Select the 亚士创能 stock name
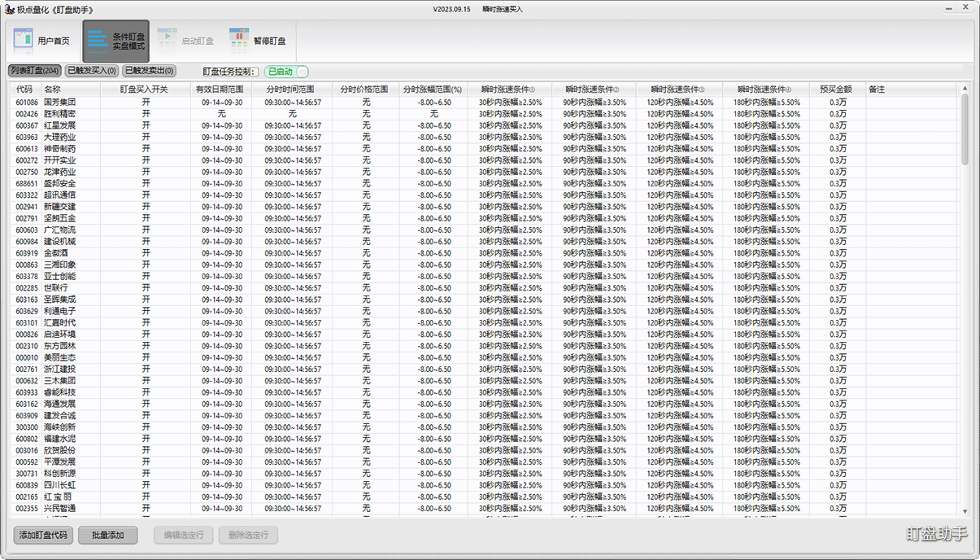This screenshot has height=560, width=980. [x=59, y=277]
